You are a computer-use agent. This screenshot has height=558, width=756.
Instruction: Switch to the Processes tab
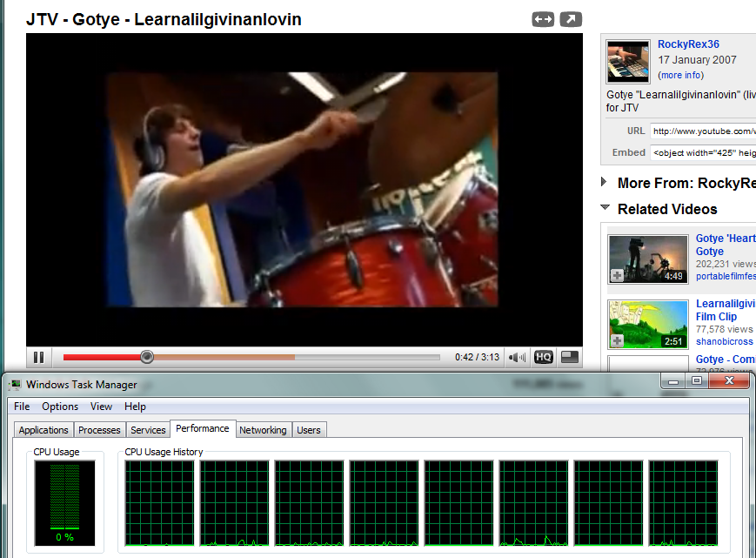click(99, 430)
